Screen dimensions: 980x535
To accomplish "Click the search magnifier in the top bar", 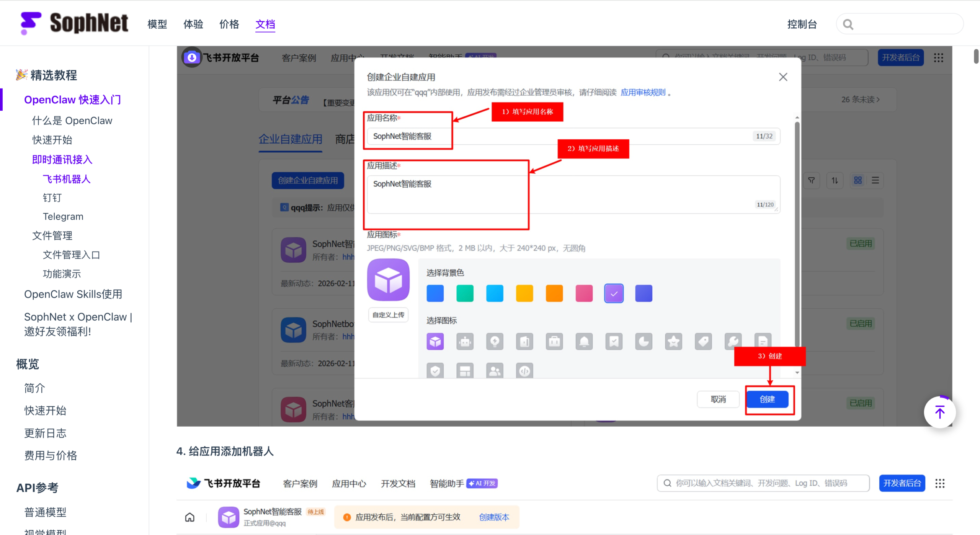I will click(x=848, y=24).
